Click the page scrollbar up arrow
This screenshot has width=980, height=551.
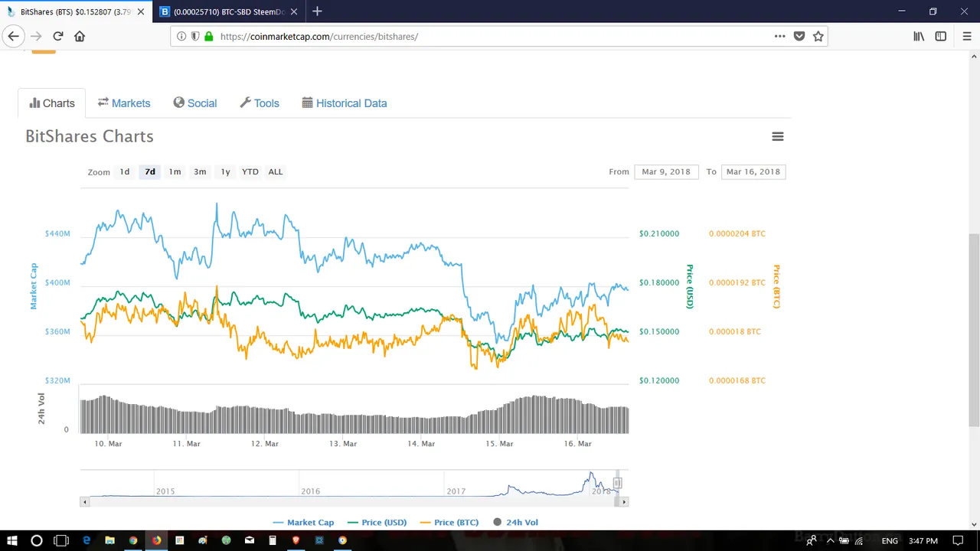coord(974,56)
